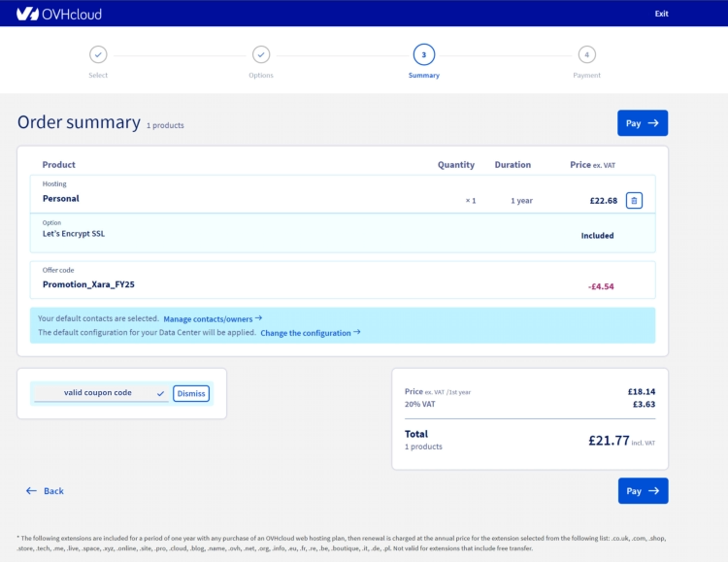728x562 pixels.
Task: Click the 'Personal' hosting product name
Action: (61, 198)
